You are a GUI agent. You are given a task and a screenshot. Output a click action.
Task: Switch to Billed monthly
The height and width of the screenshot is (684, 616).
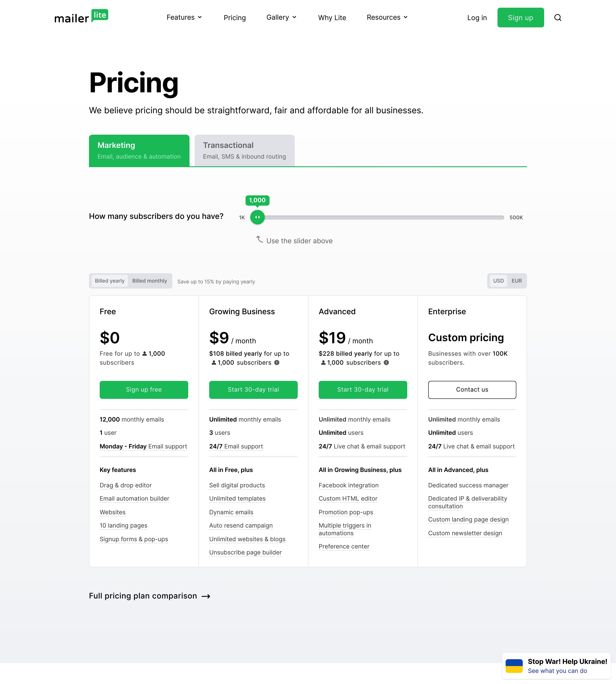point(149,281)
